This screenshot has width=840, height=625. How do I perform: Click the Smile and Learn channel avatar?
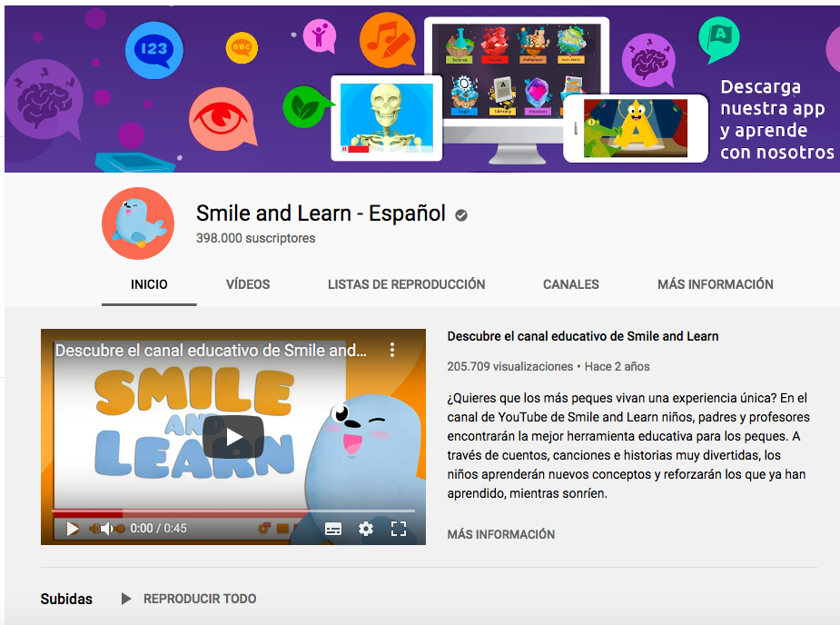(138, 223)
